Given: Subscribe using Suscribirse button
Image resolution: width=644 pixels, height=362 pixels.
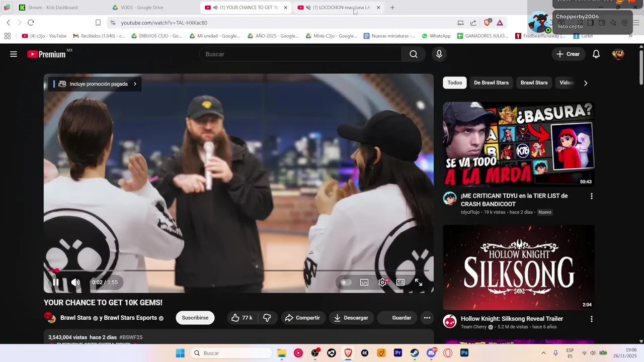Looking at the screenshot, I should point(195,318).
